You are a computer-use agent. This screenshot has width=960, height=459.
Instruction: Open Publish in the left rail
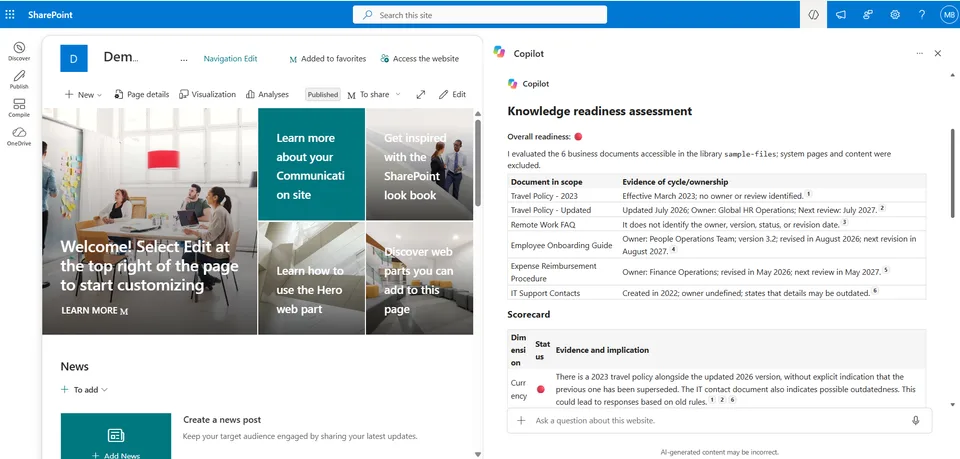click(19, 80)
